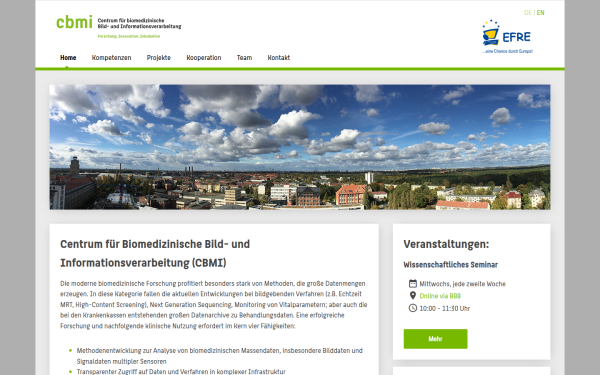
Task: Switch language to DE
Action: (x=528, y=13)
